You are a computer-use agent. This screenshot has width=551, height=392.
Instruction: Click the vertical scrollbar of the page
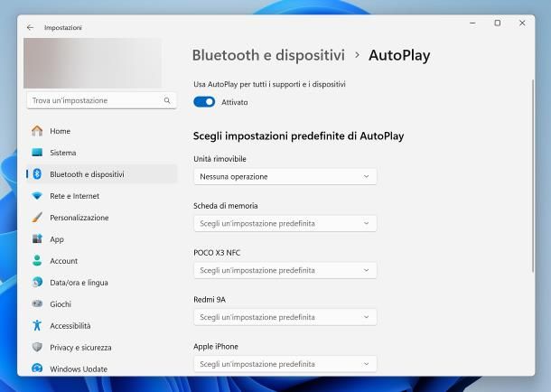click(x=533, y=175)
